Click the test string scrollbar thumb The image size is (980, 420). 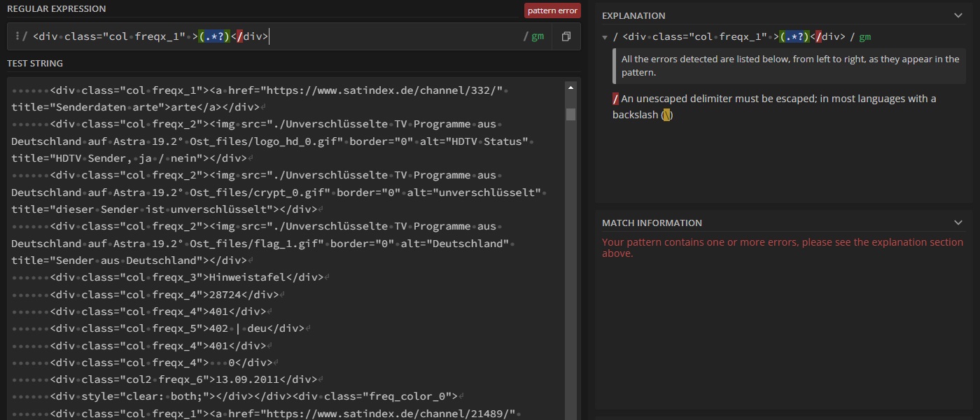570,113
